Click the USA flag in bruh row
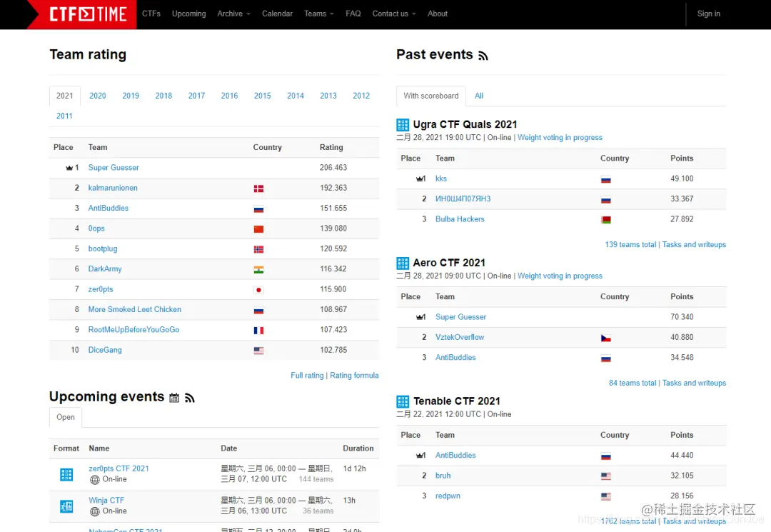The width and height of the screenshot is (771, 532). click(606, 476)
